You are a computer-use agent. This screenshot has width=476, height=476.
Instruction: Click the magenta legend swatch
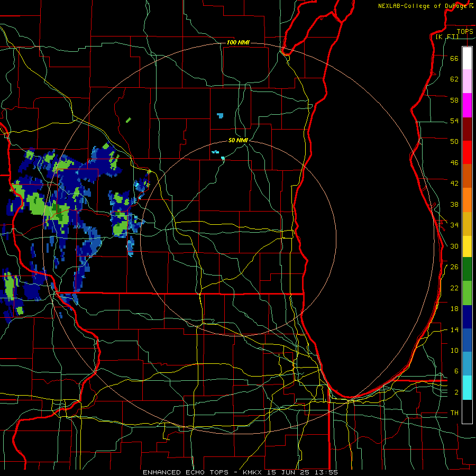[467, 105]
